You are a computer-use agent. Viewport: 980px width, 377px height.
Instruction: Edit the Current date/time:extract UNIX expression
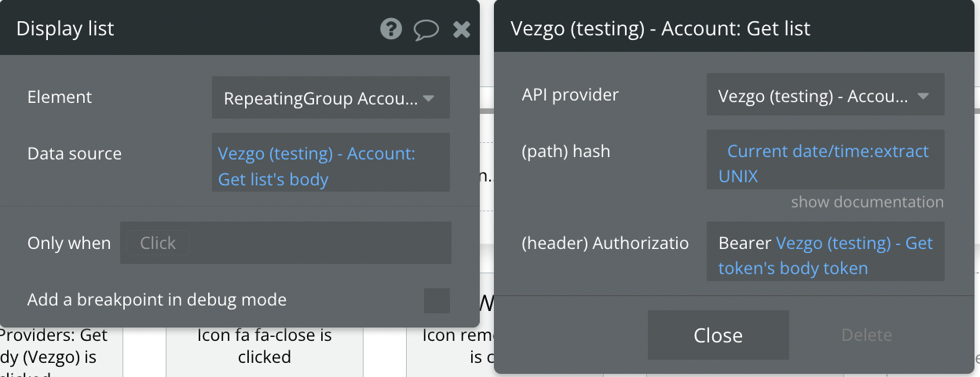(x=825, y=163)
